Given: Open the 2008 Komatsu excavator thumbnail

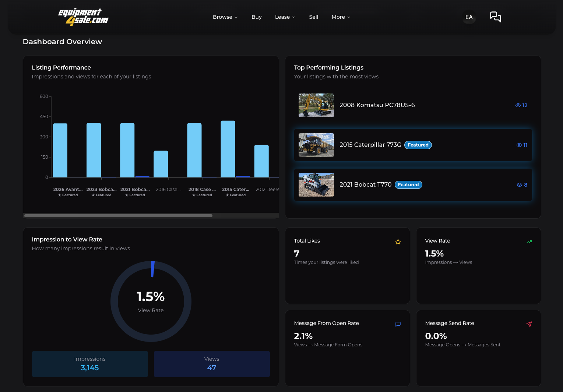Looking at the screenshot, I should pos(316,105).
